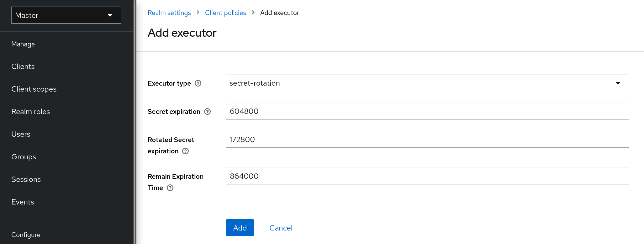Select Groups in the navigation
This screenshot has height=244, width=644.
pyautogui.click(x=24, y=157)
